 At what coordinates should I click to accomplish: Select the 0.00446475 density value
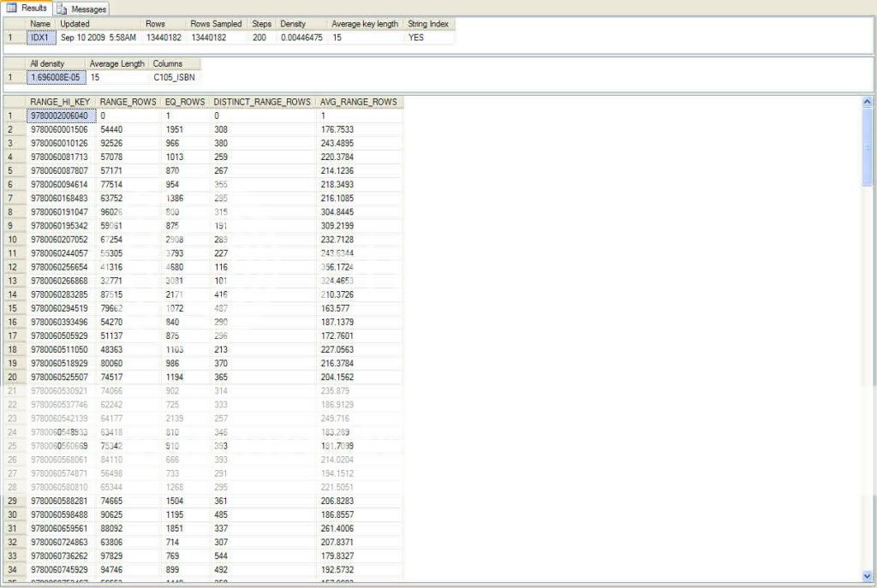(301, 38)
